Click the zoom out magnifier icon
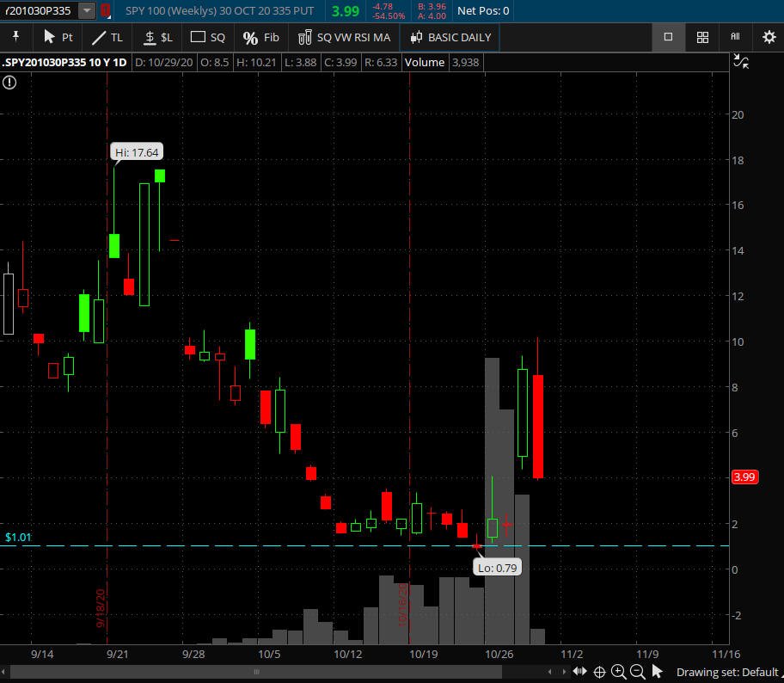Screen dimensions: 784x683 pos(637,672)
